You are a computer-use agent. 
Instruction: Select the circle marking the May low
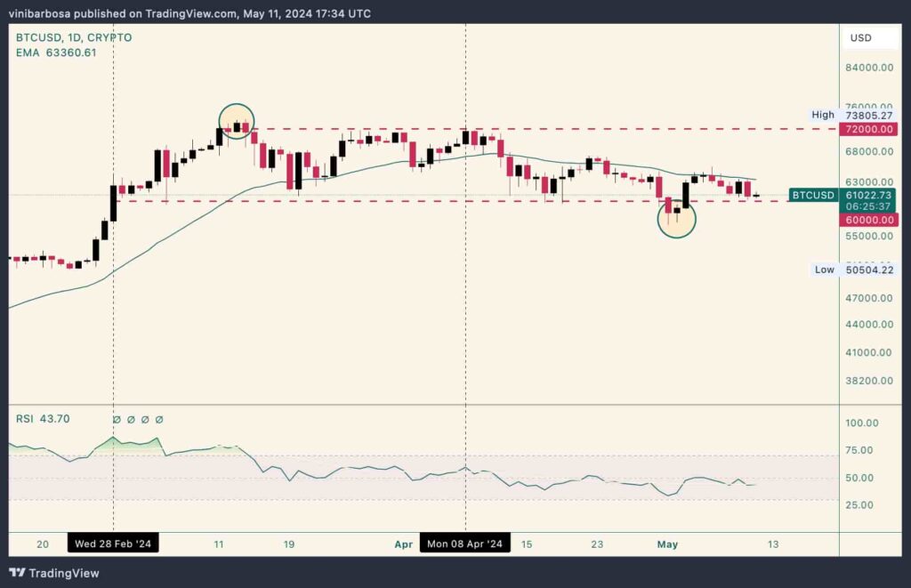(676, 218)
